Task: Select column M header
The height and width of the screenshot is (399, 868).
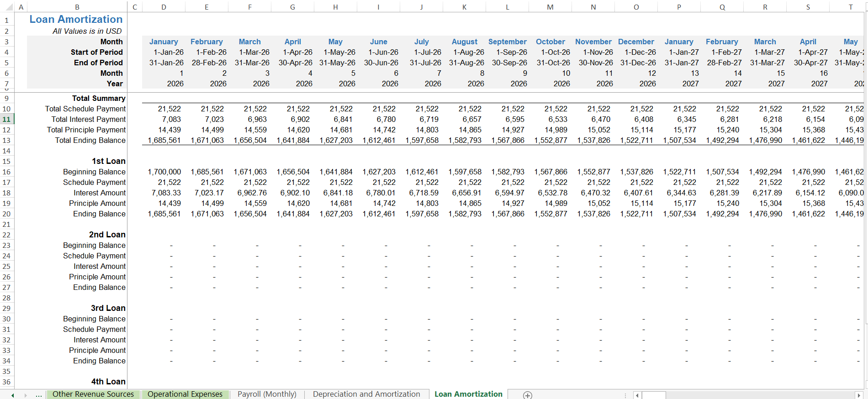Action: pyautogui.click(x=550, y=7)
